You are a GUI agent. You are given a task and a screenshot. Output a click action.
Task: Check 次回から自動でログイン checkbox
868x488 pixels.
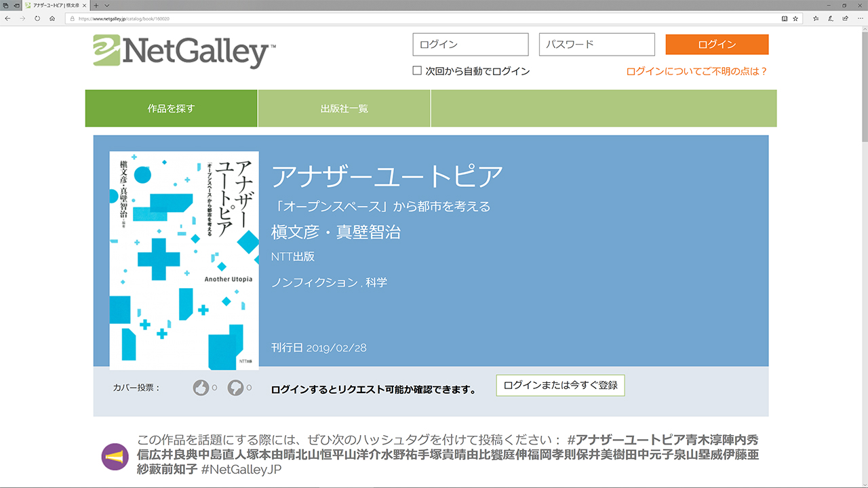417,70
